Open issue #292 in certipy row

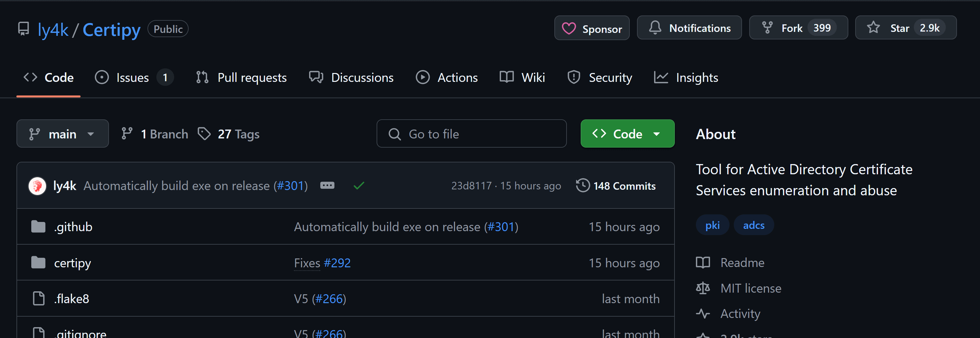tap(337, 263)
